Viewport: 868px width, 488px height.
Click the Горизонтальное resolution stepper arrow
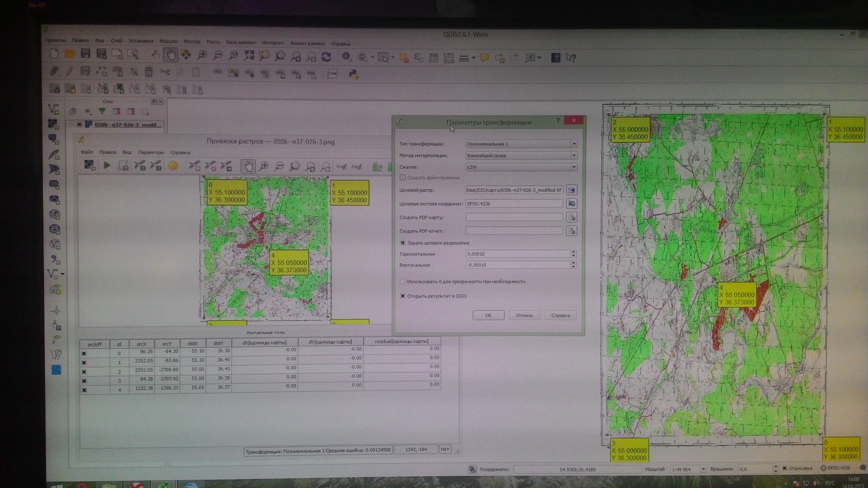pos(573,252)
